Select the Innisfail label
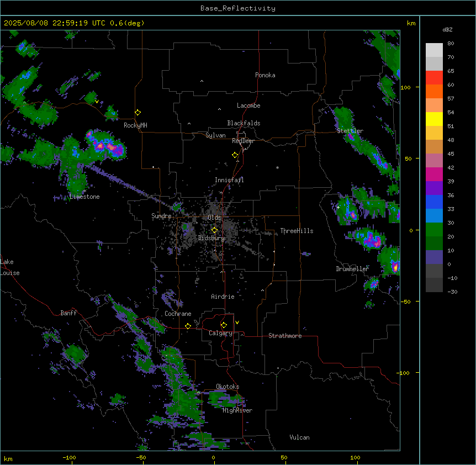The width and height of the screenshot is (476, 465). (x=229, y=180)
